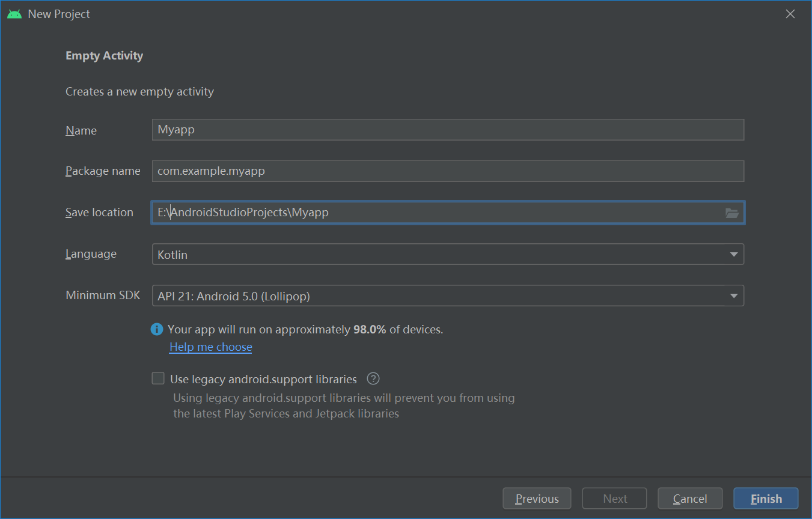Image resolution: width=812 pixels, height=519 pixels.
Task: Click the folder browse icon in Save location
Action: pos(731,213)
